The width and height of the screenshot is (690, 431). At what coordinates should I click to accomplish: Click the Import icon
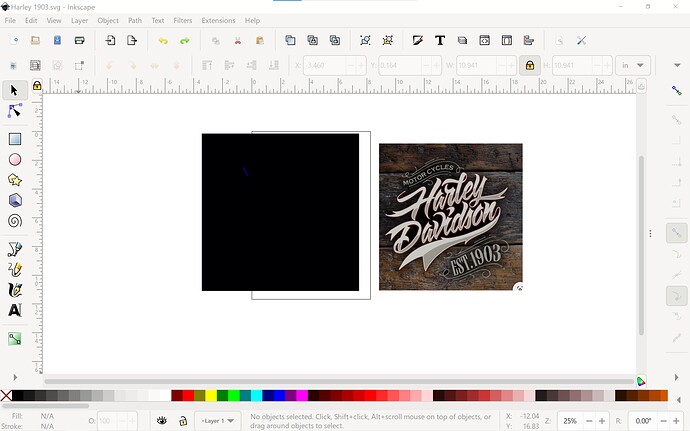(x=110, y=41)
